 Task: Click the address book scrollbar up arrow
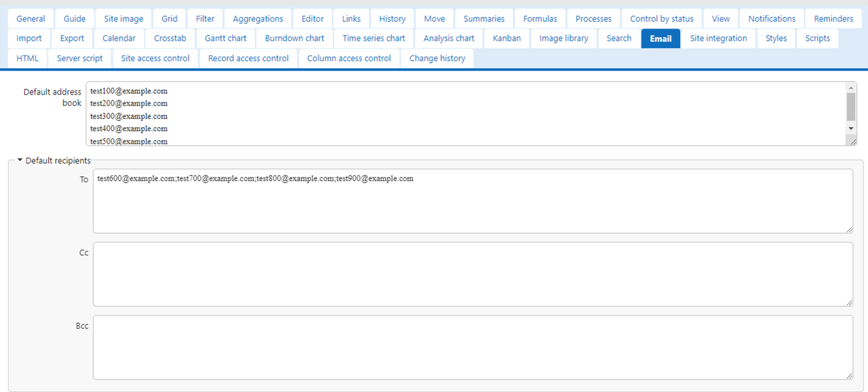click(851, 87)
